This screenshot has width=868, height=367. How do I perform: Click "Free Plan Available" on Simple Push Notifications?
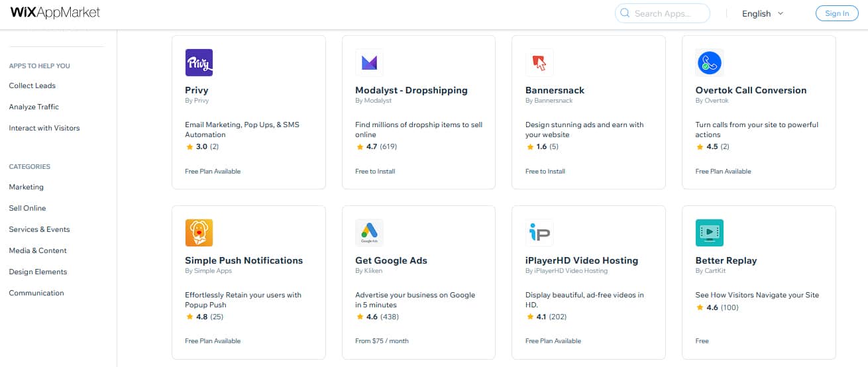click(213, 341)
